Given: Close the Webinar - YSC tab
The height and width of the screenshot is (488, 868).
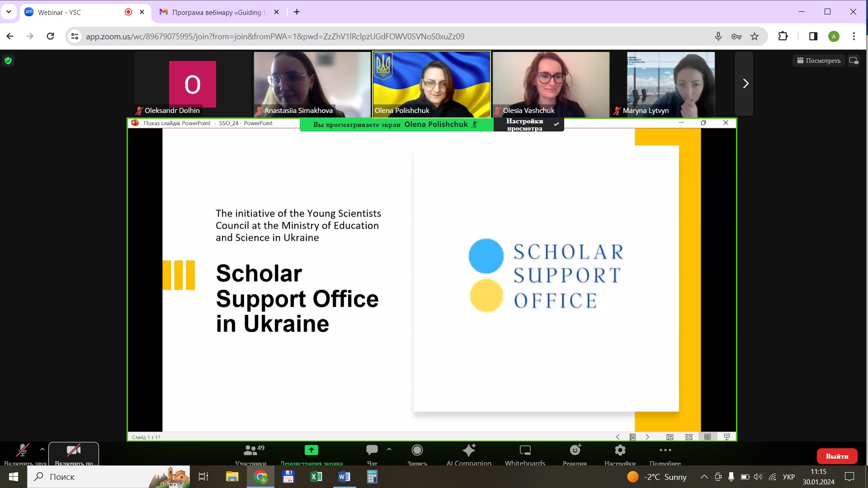Looking at the screenshot, I should (x=142, y=12).
